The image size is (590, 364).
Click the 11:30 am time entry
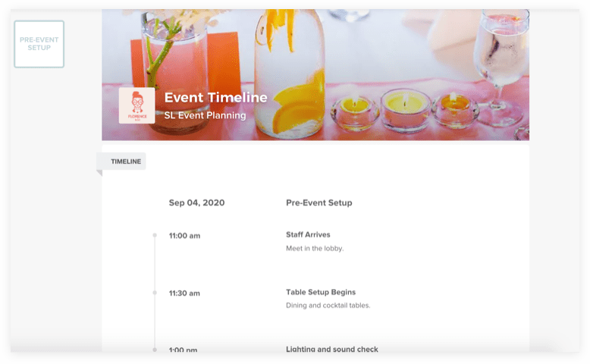point(184,293)
